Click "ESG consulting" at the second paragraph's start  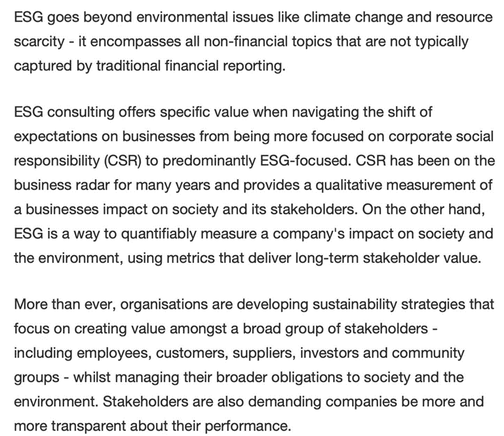64,112
